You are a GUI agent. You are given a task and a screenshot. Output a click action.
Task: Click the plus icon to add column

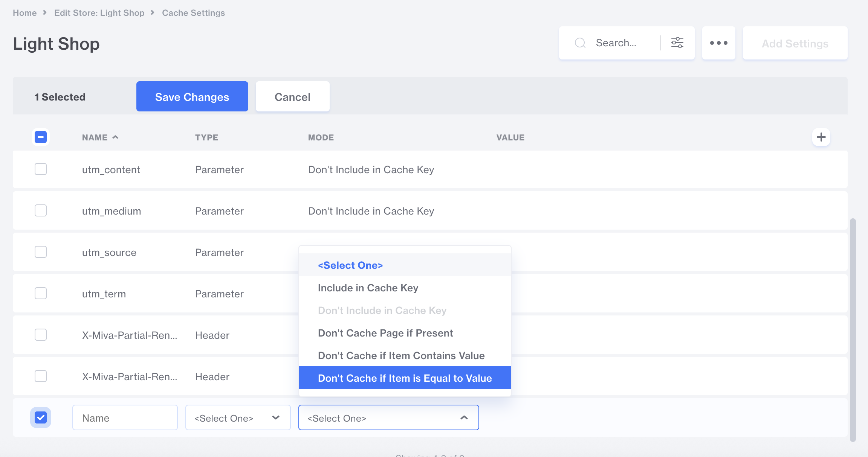821,137
